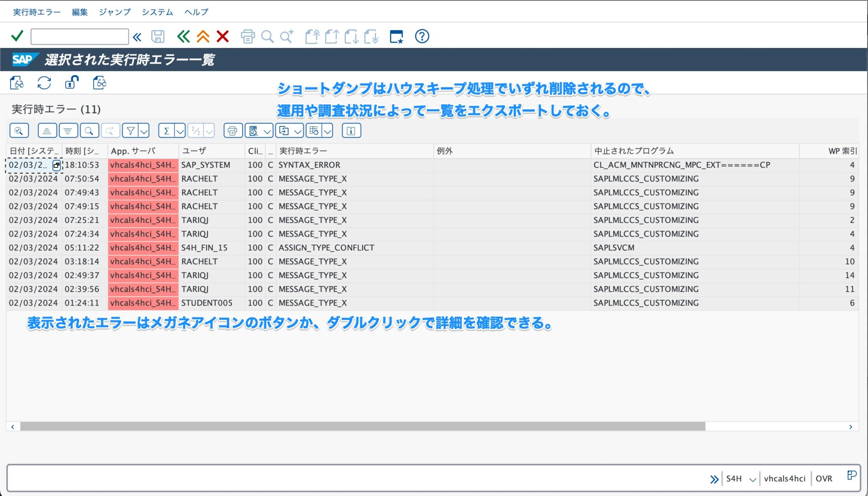Screen dimensions: 868x496
Task: Expand the system selector showing S4H
Action: click(x=752, y=478)
